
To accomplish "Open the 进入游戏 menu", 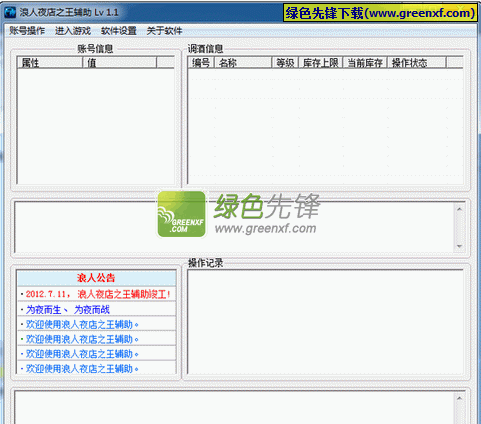I will tap(73, 31).
